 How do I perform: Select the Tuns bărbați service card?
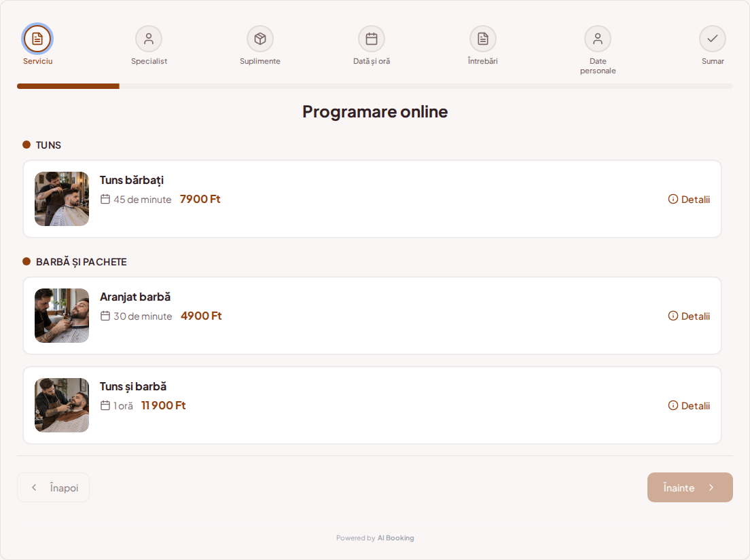(372, 199)
